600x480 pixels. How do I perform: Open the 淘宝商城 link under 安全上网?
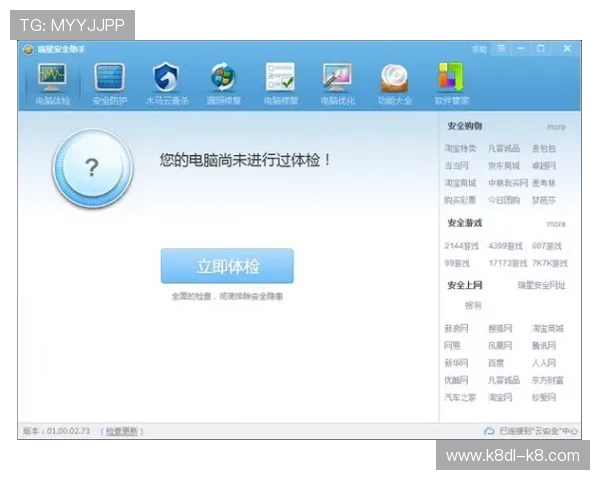(x=548, y=328)
